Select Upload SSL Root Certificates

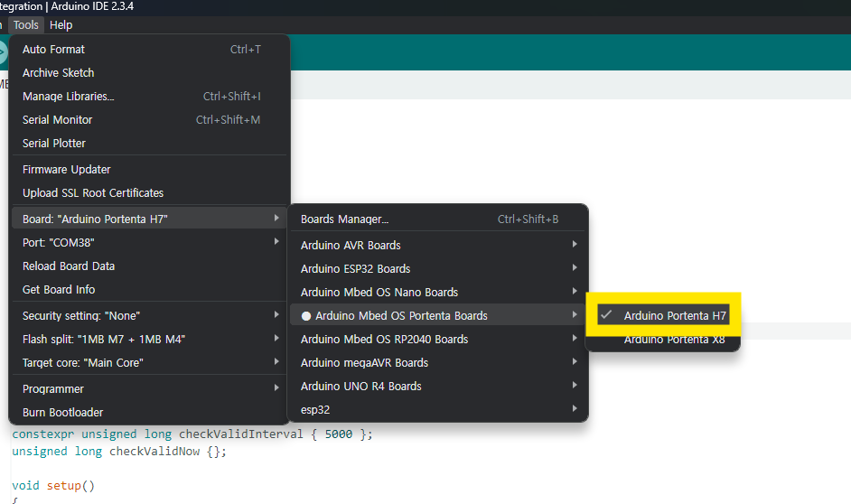[149, 193]
